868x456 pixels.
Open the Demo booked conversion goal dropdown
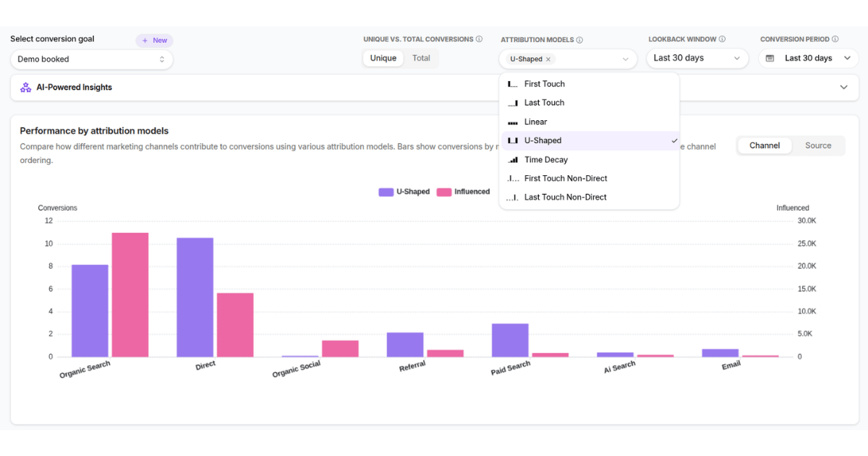[x=92, y=59]
